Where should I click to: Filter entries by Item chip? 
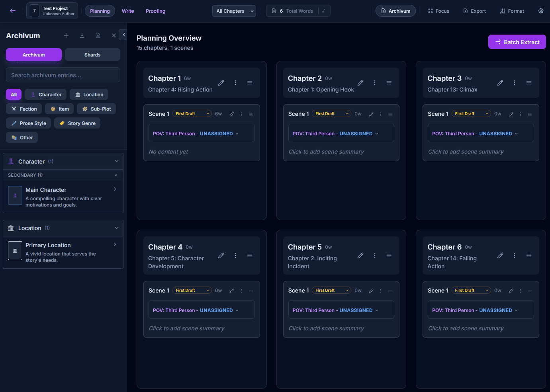point(59,109)
